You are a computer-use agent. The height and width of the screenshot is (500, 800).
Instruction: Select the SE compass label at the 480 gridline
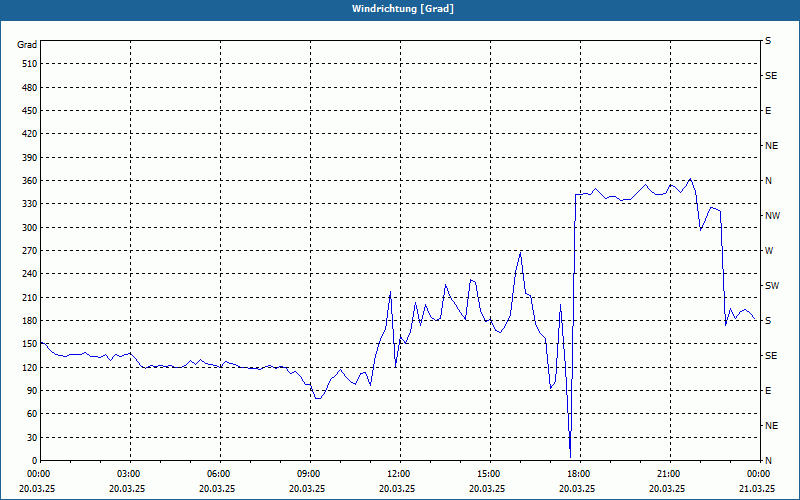(771, 76)
